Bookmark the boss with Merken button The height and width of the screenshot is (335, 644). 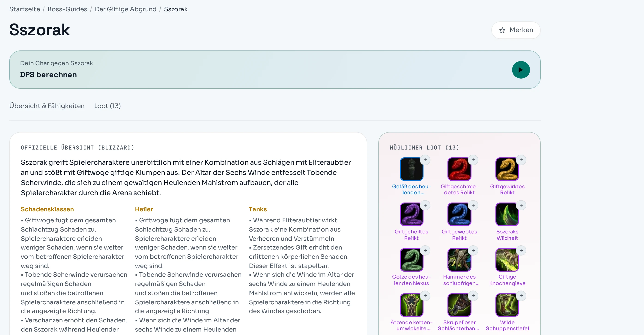[x=516, y=30]
